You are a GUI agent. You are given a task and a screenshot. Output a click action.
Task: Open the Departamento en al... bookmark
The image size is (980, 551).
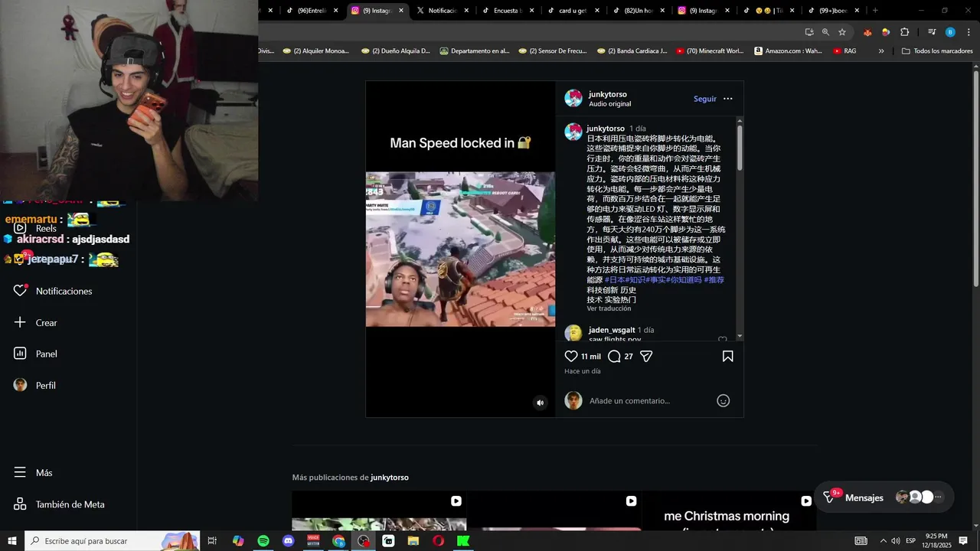(x=474, y=51)
